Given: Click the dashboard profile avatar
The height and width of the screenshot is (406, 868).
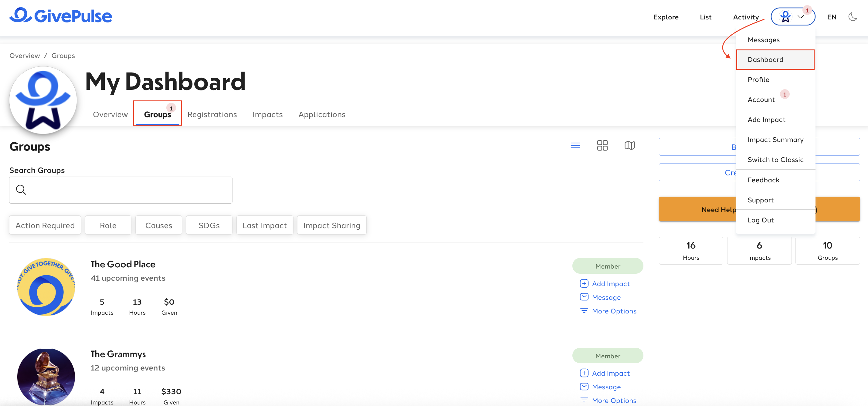Looking at the screenshot, I should click(x=43, y=100).
